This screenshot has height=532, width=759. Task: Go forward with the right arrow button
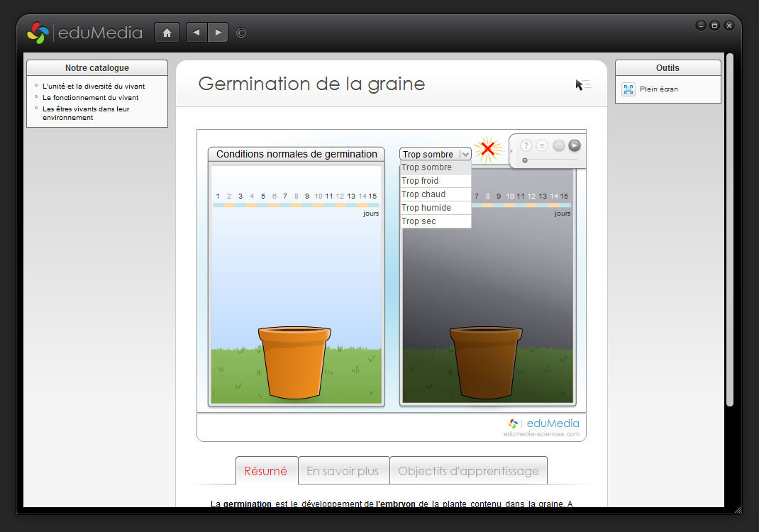(218, 33)
